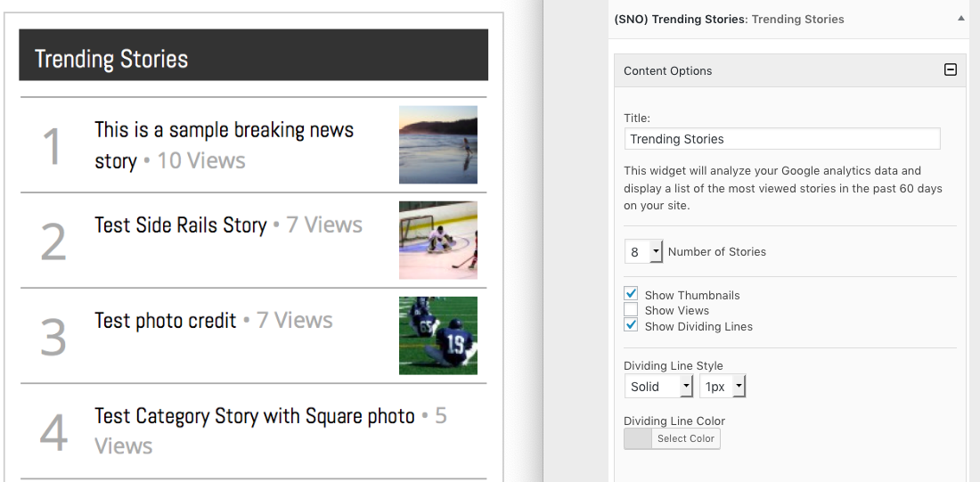Click the Content Options section header
The height and width of the screenshot is (482, 980).
click(x=790, y=70)
